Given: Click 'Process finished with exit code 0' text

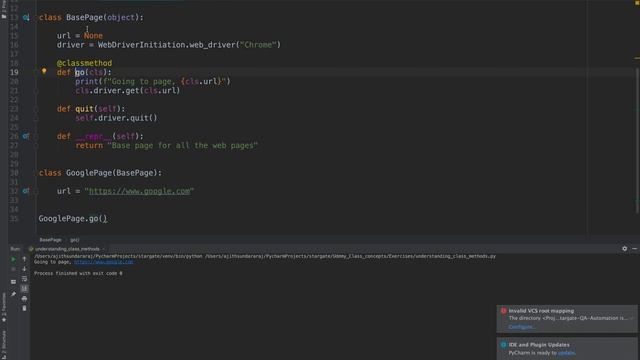Looking at the screenshot, I should pos(78,273).
